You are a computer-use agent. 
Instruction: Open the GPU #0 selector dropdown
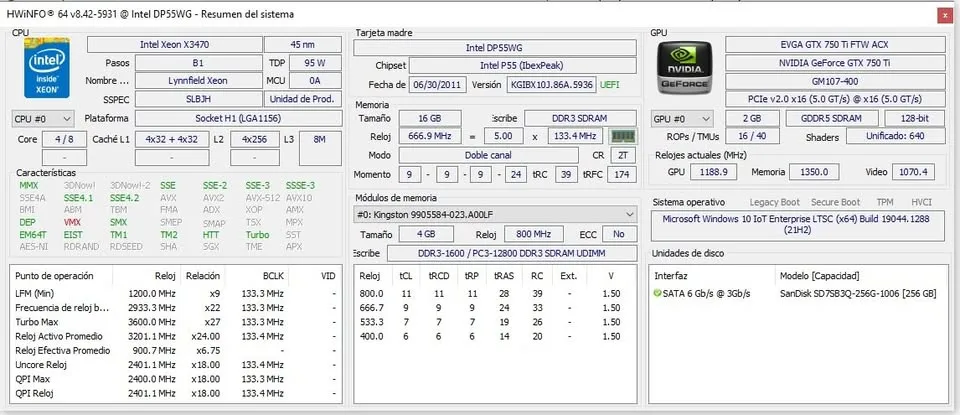pos(682,119)
